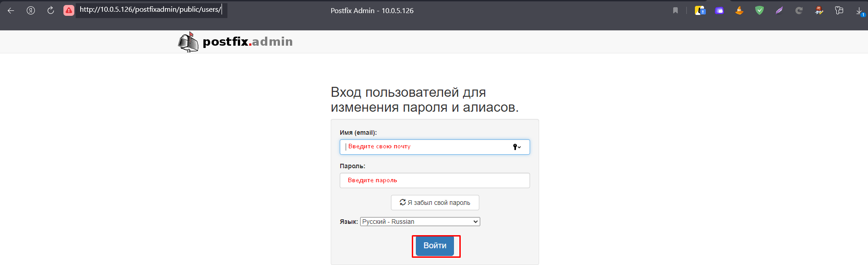Image resolution: width=868 pixels, height=265 pixels.
Task: Click the Имя (email): label
Action: (x=358, y=132)
